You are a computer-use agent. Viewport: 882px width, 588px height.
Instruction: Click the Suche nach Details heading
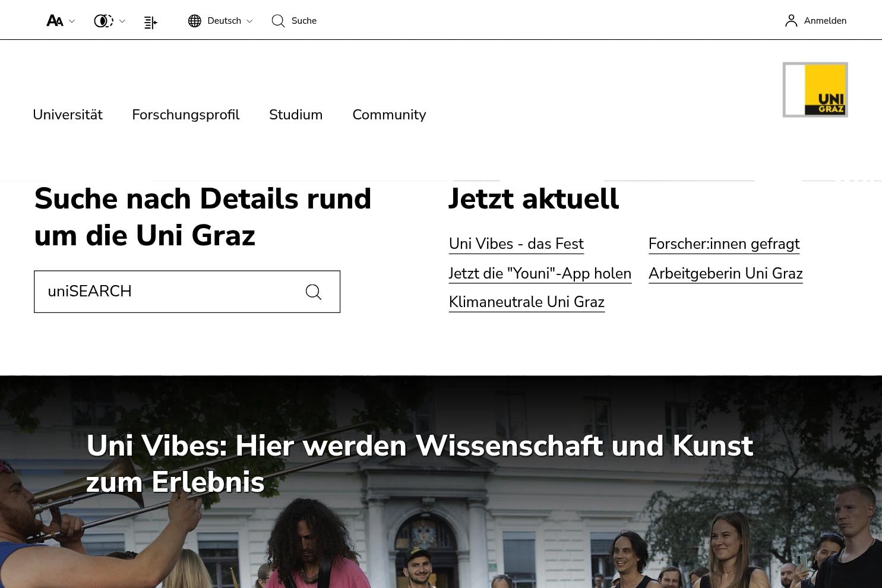point(203,217)
